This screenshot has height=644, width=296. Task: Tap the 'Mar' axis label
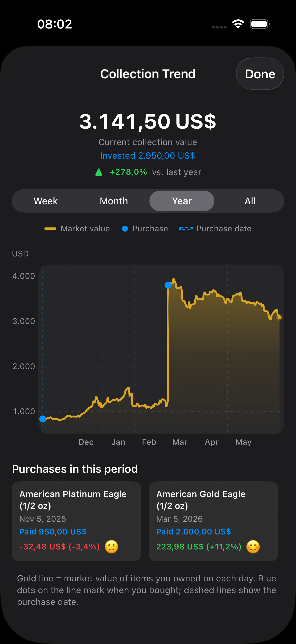click(180, 442)
